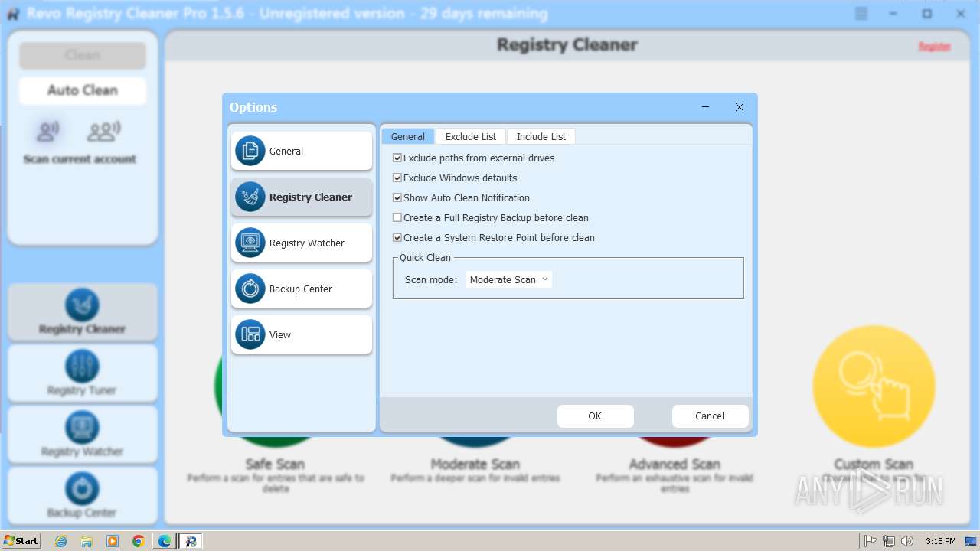This screenshot has width=980, height=551.
Task: Open main window hamburger menu icon
Action: coord(861,14)
